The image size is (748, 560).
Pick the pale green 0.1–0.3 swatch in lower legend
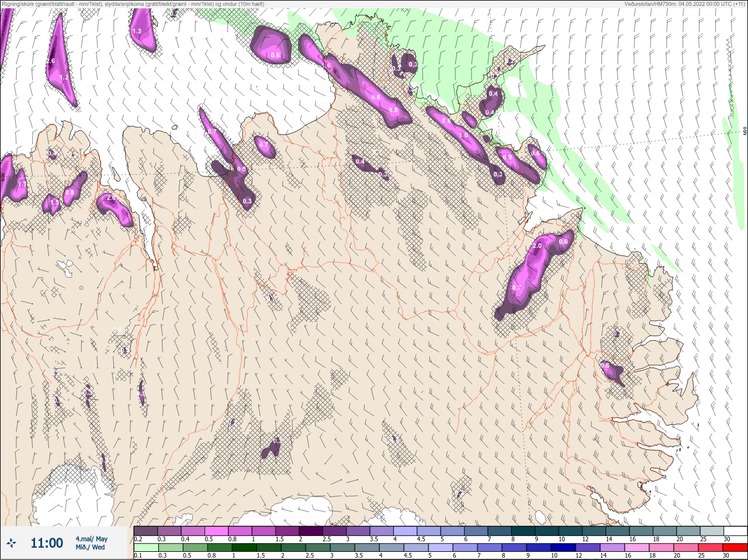[x=146, y=548]
